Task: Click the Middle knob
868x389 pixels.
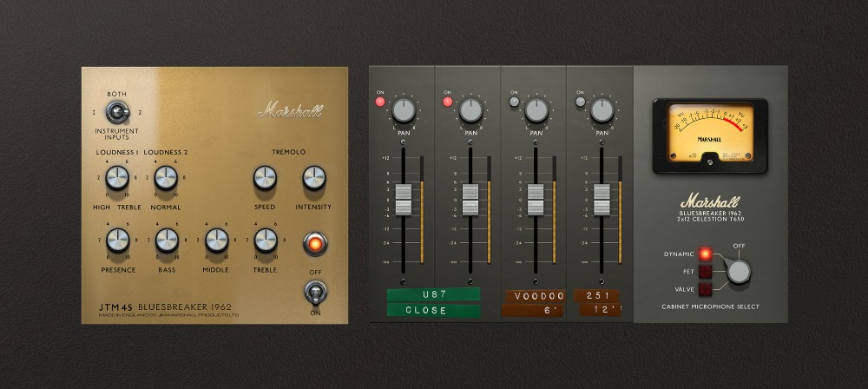Action: 216,241
